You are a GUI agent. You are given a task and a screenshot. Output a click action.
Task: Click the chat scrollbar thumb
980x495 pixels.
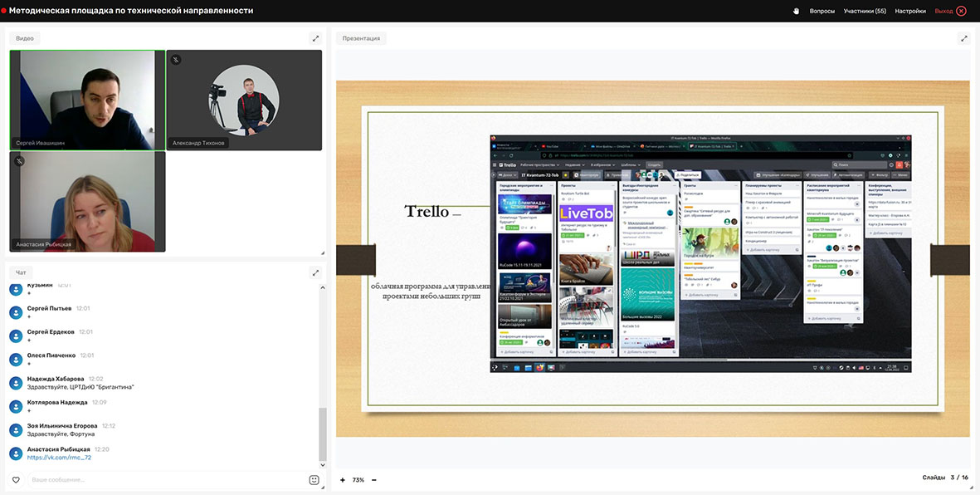click(x=323, y=433)
